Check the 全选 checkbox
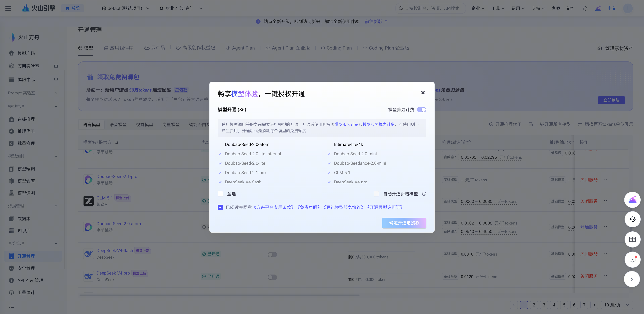 click(220, 194)
